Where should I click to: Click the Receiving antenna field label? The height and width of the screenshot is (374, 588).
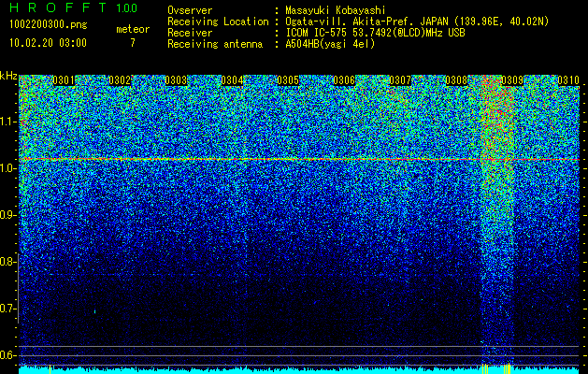(215, 44)
